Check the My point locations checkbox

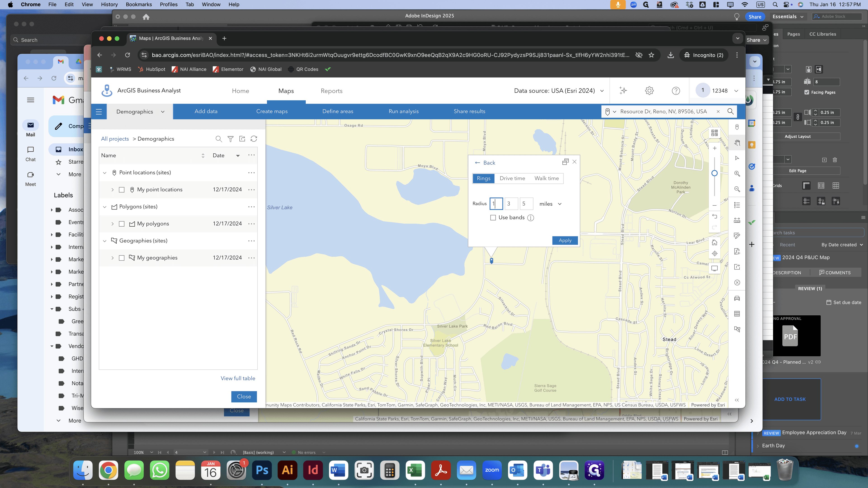click(122, 190)
